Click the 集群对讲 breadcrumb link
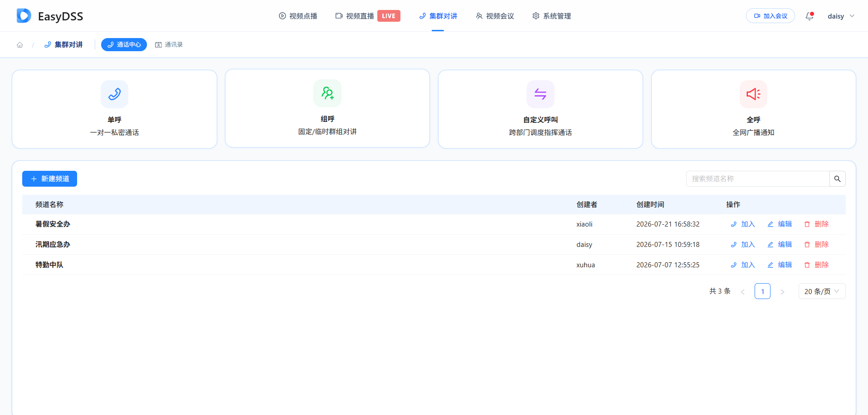The height and width of the screenshot is (415, 868). click(x=63, y=44)
